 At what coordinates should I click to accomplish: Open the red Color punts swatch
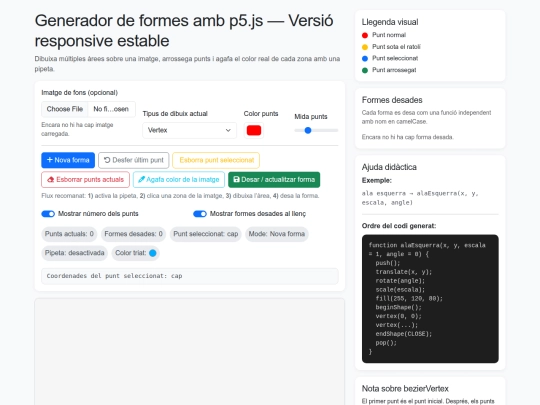pos(254,131)
